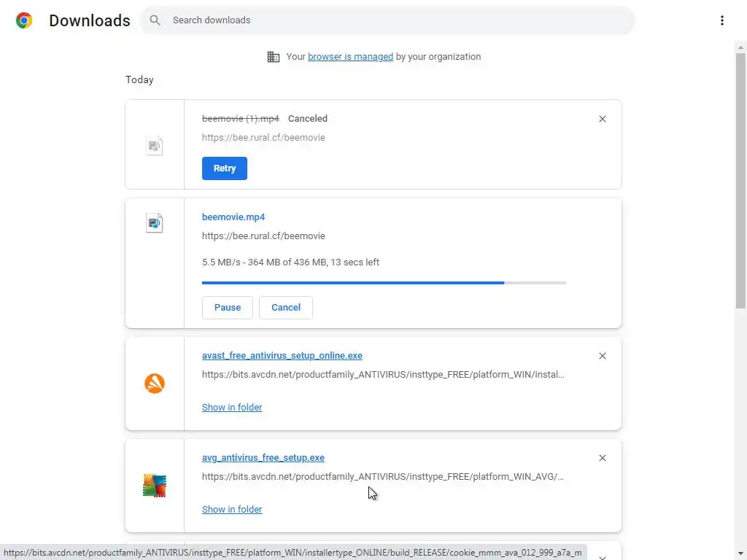
Task: Remove avg_antivirus_free_setup.exe entry from list
Action: (602, 458)
